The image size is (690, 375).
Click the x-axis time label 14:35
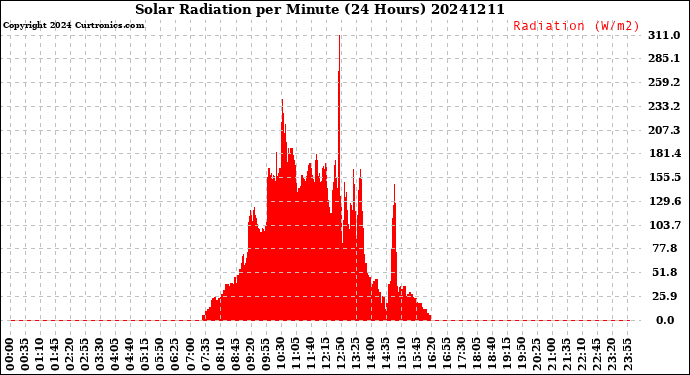[385, 355]
